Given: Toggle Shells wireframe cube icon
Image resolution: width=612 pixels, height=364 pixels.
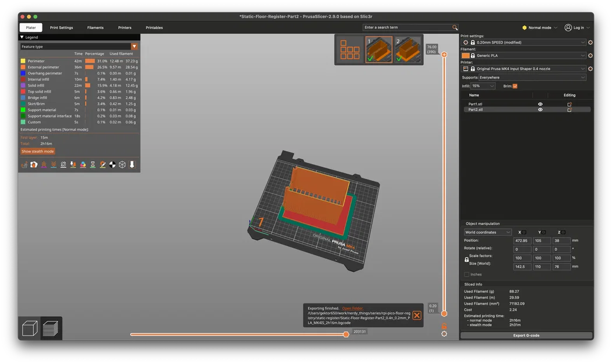Looking at the screenshot, I should pyautogui.click(x=122, y=165).
